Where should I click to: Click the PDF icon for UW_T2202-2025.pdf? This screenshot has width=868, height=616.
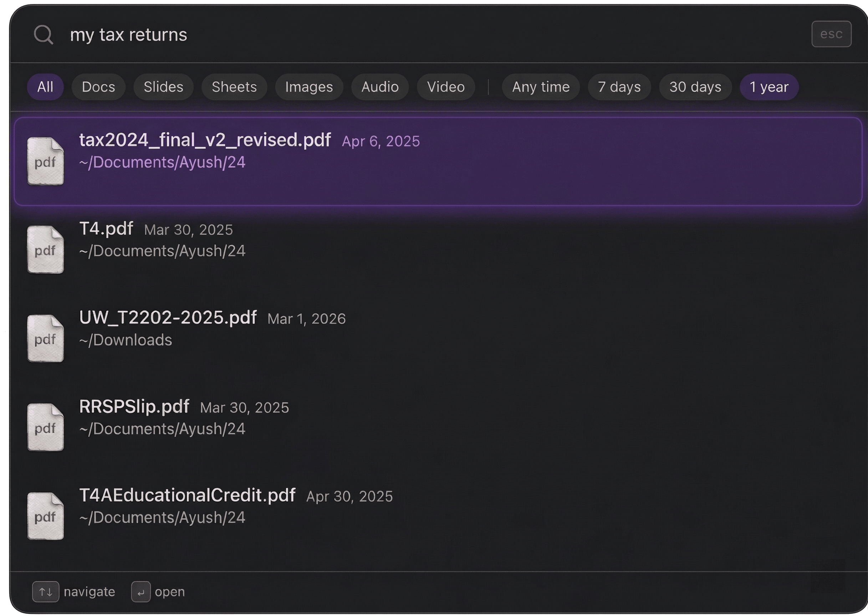tap(46, 338)
